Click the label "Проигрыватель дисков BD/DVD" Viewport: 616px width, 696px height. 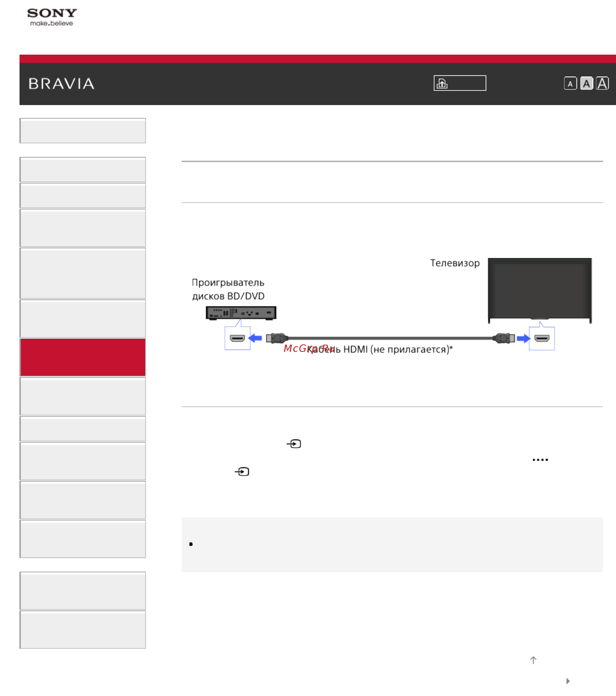(x=228, y=289)
